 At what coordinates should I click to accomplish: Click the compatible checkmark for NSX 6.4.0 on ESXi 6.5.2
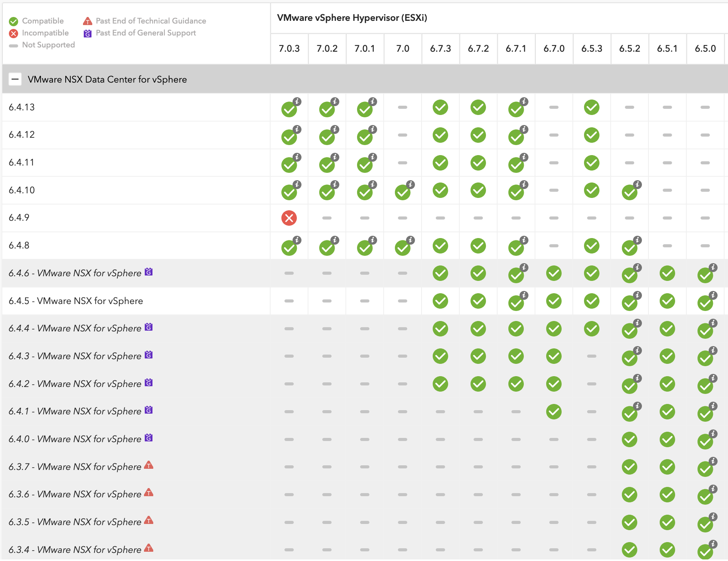630,439
